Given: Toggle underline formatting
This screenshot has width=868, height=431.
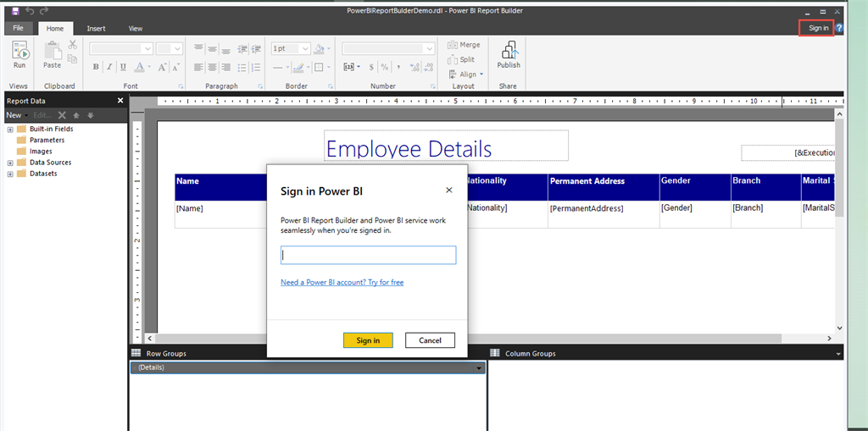Looking at the screenshot, I should click(x=123, y=67).
